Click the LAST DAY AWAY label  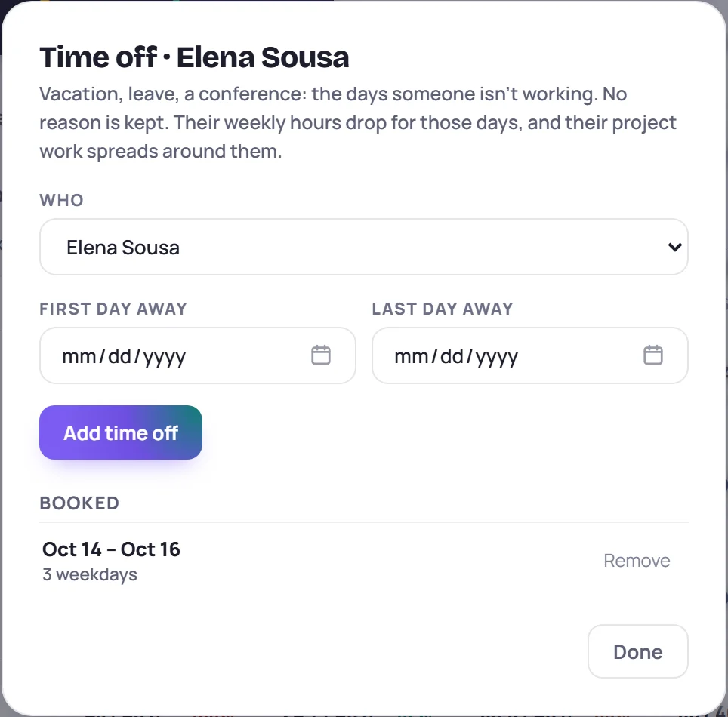(443, 309)
